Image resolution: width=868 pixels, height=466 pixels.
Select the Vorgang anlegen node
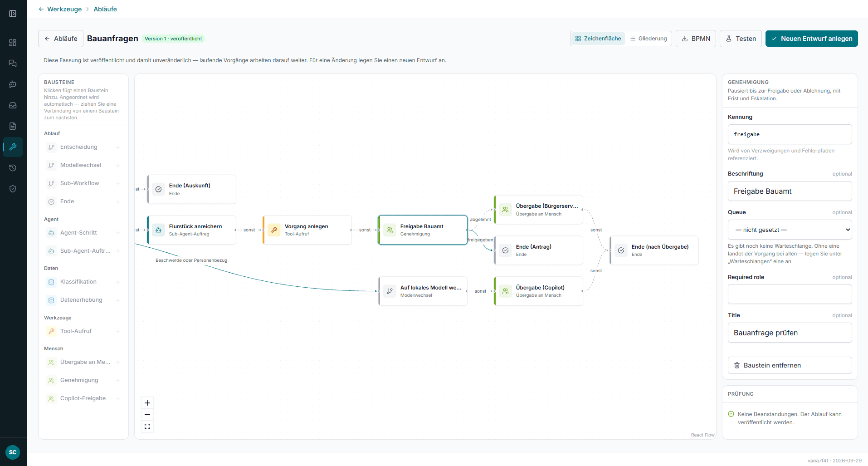point(307,230)
